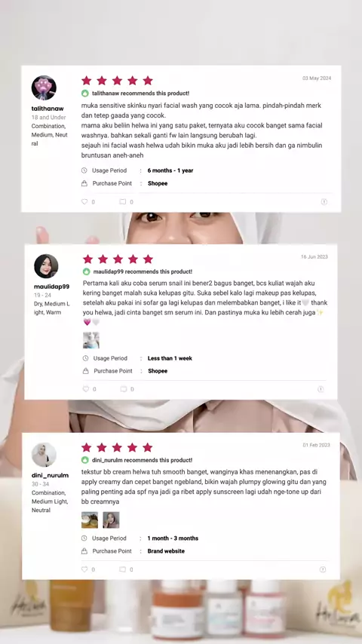
Task: Like dini_nurulm's bb cream review
Action: coord(84,569)
